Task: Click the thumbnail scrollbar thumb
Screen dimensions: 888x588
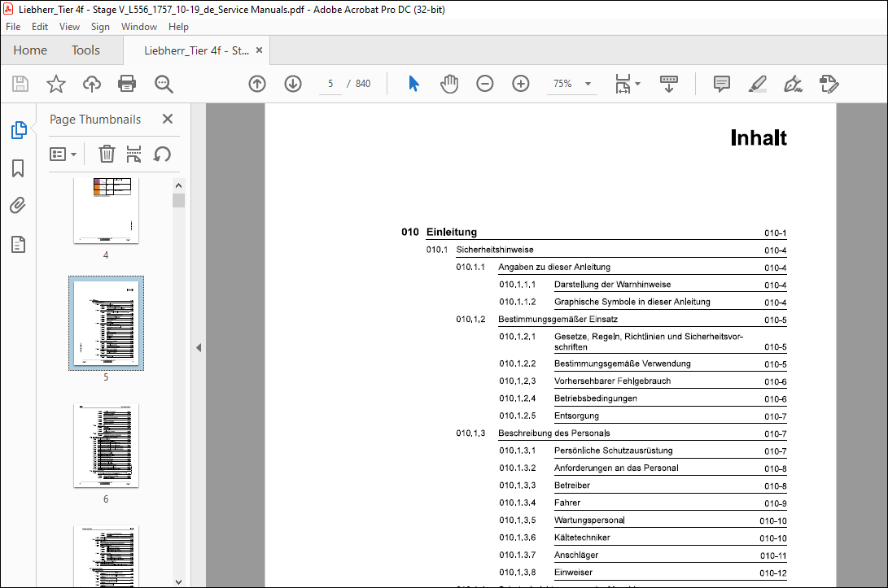Action: pos(178,200)
